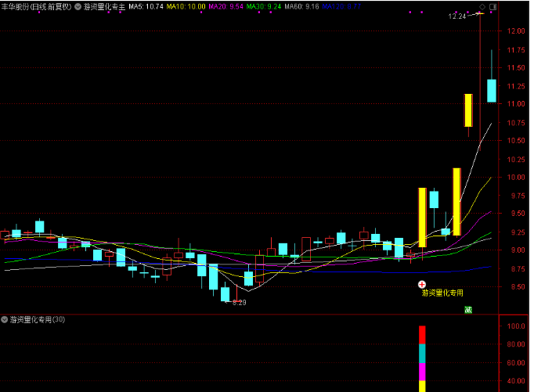534x392 pixels.
Task: Click the 10.00 price axis label
Action: pos(516,177)
